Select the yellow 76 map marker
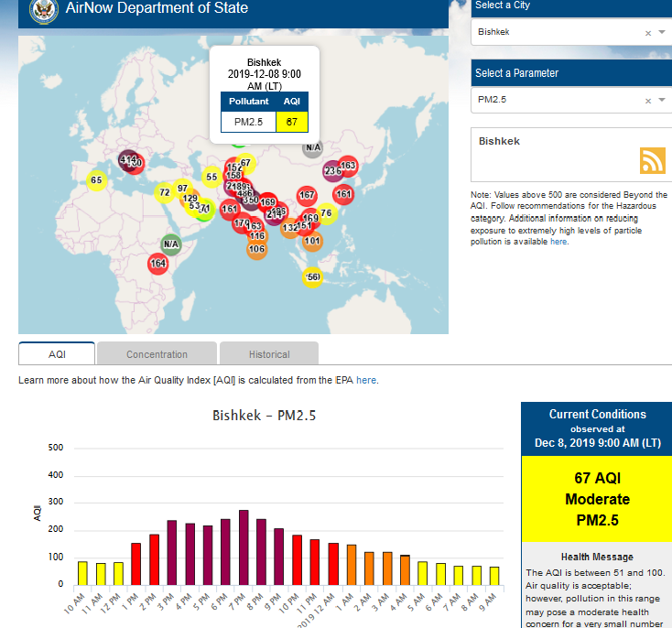Screen dimensions: 672x628 (x=326, y=213)
